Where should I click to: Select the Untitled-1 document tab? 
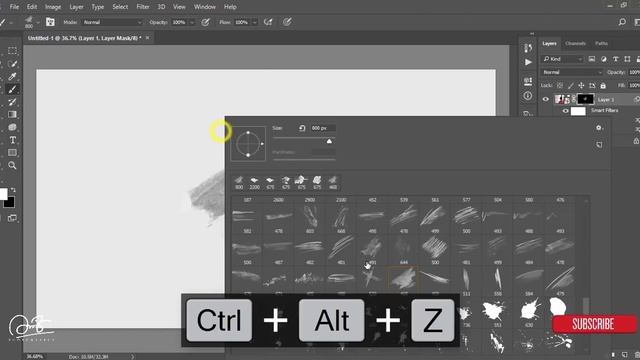pos(84,38)
